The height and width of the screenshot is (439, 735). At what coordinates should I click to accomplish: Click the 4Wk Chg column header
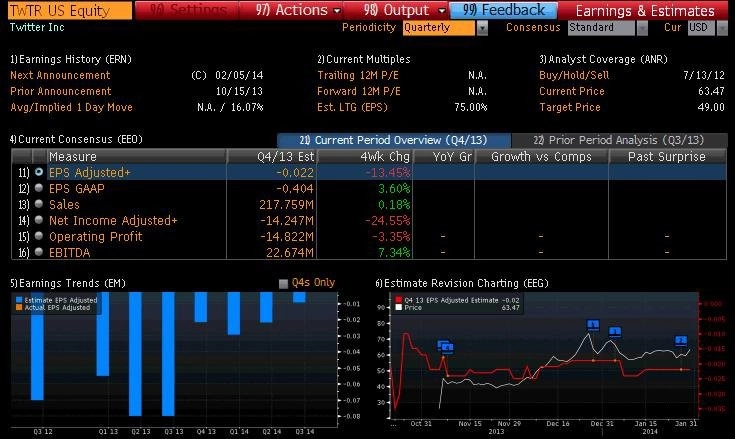365,156
